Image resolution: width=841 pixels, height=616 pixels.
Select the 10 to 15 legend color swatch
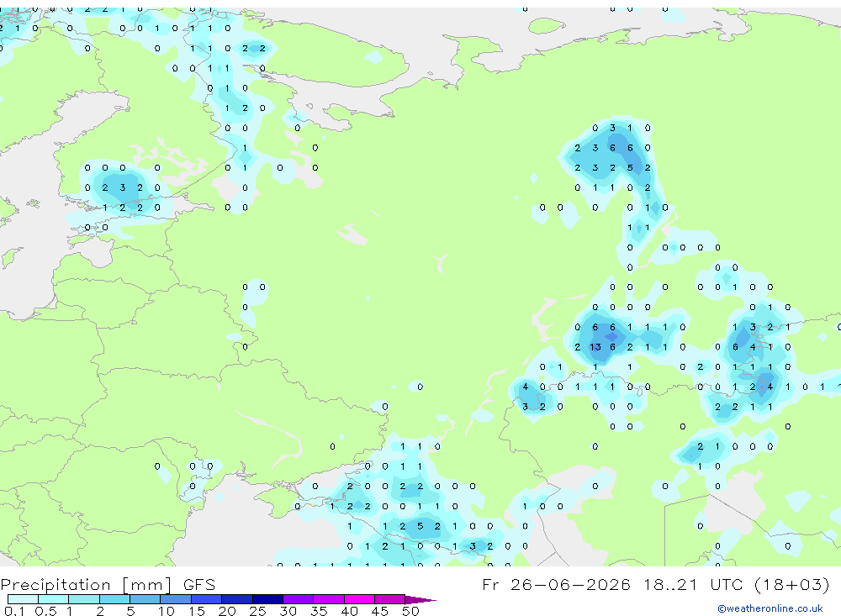point(176,599)
